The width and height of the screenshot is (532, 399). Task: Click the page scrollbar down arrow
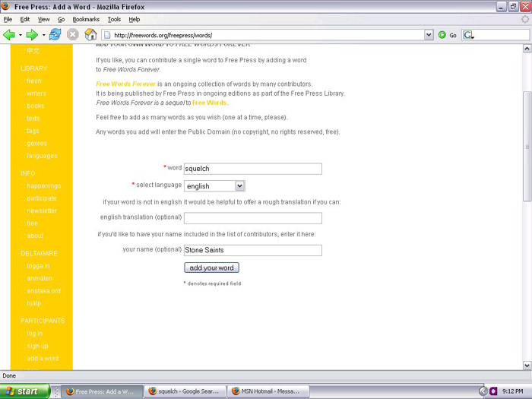[527, 366]
